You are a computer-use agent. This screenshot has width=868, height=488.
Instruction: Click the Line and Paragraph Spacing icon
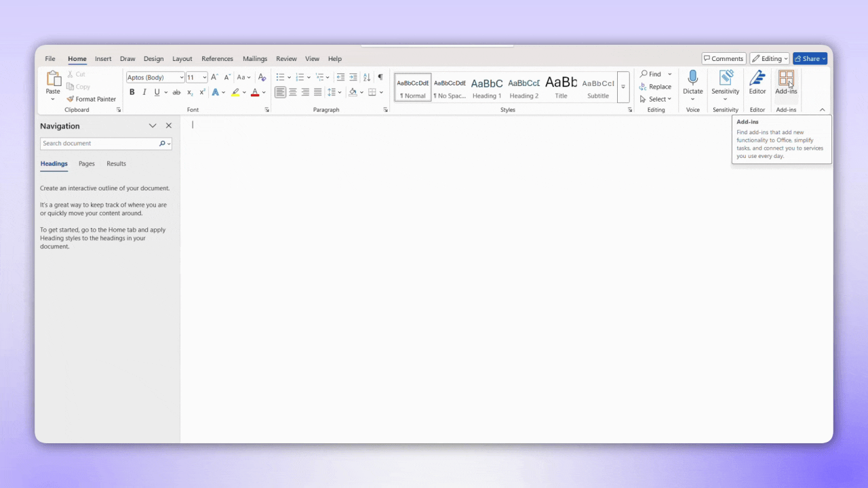(x=331, y=92)
